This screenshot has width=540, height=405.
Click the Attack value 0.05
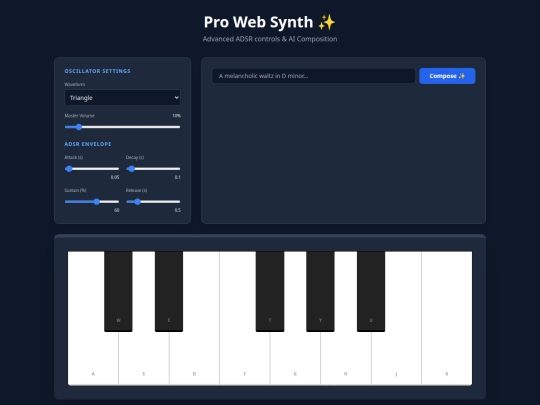(x=115, y=177)
